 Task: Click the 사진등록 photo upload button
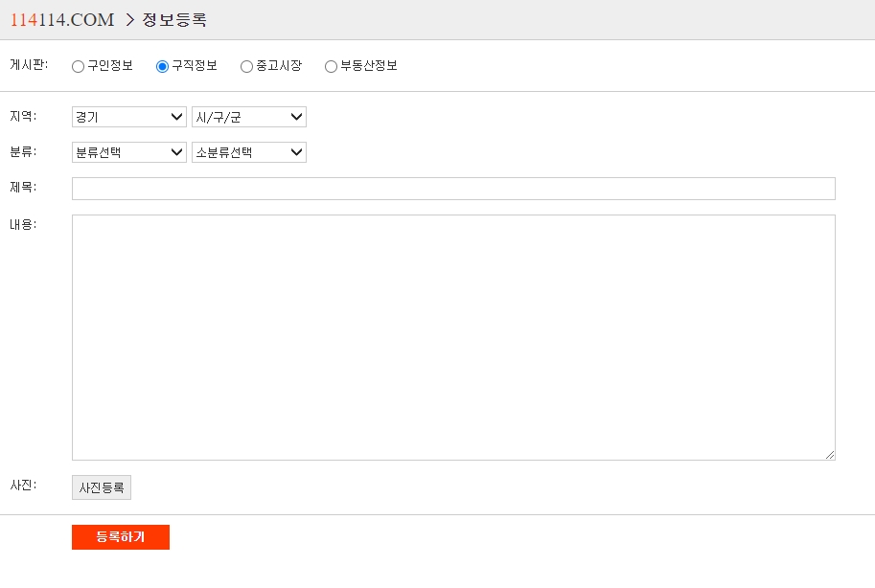tap(102, 487)
